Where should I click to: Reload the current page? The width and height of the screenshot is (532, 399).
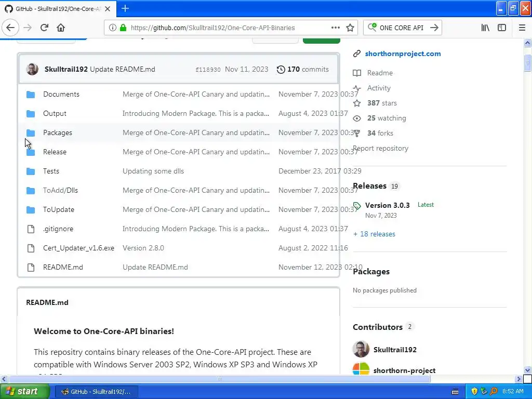(x=44, y=28)
